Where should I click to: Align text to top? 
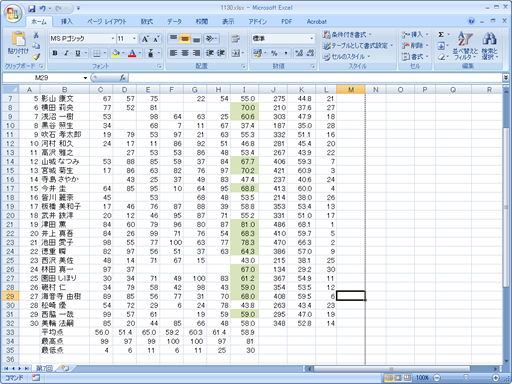[x=173, y=39]
